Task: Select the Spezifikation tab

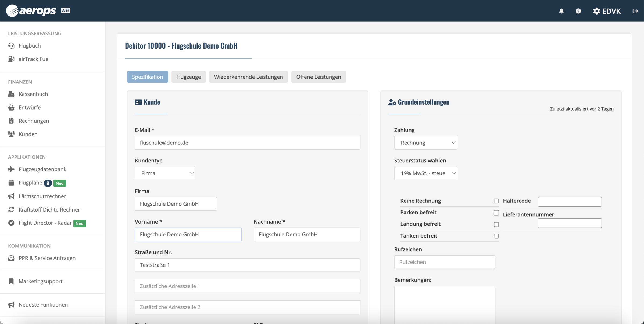Action: click(148, 77)
